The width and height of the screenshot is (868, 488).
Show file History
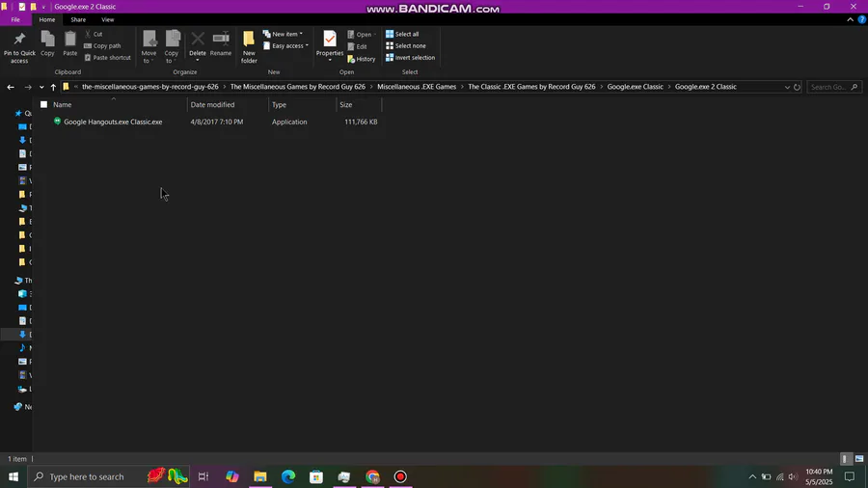point(362,59)
